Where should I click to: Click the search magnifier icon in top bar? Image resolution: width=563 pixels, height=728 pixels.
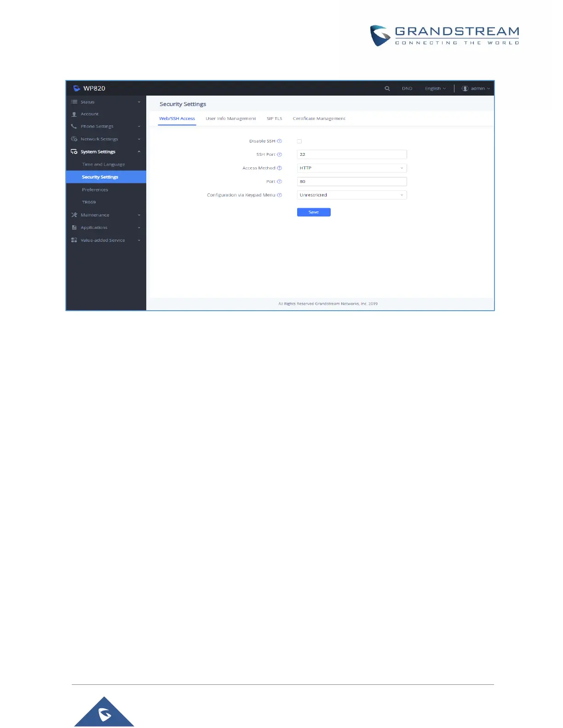tap(387, 88)
